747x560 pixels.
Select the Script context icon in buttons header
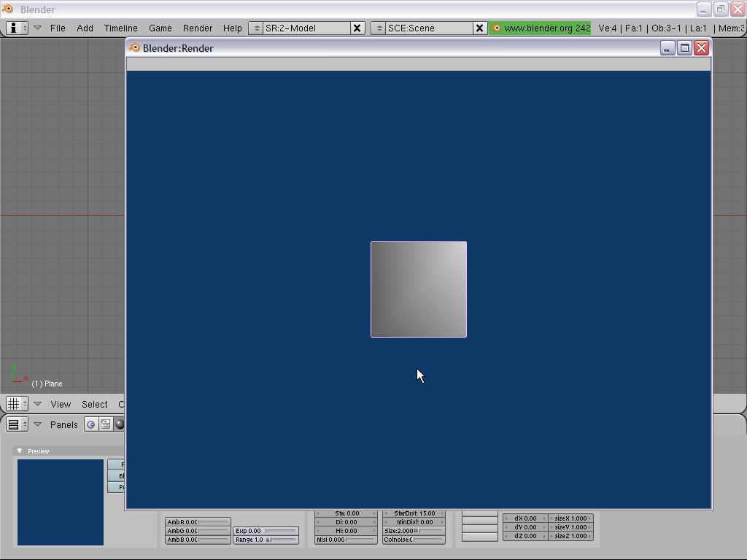click(x=106, y=424)
